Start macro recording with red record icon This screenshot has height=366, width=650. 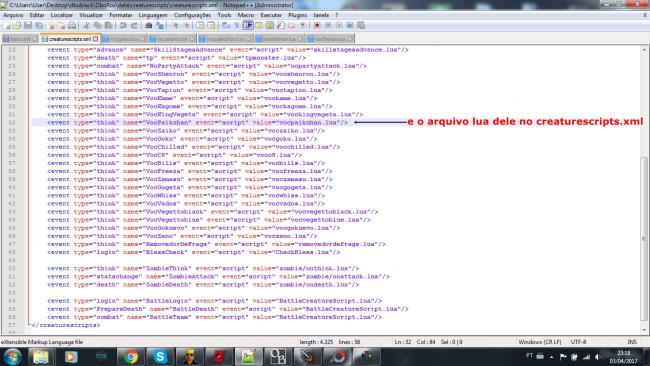[x=317, y=26]
